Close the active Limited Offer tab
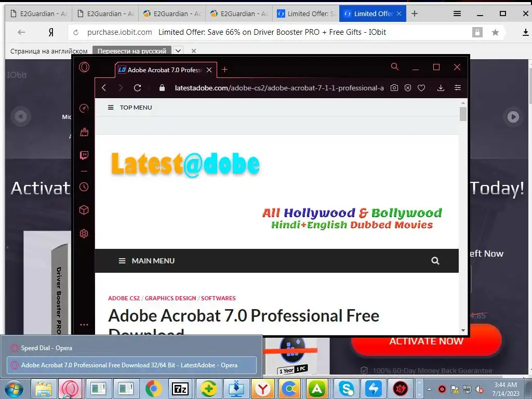 (x=399, y=14)
